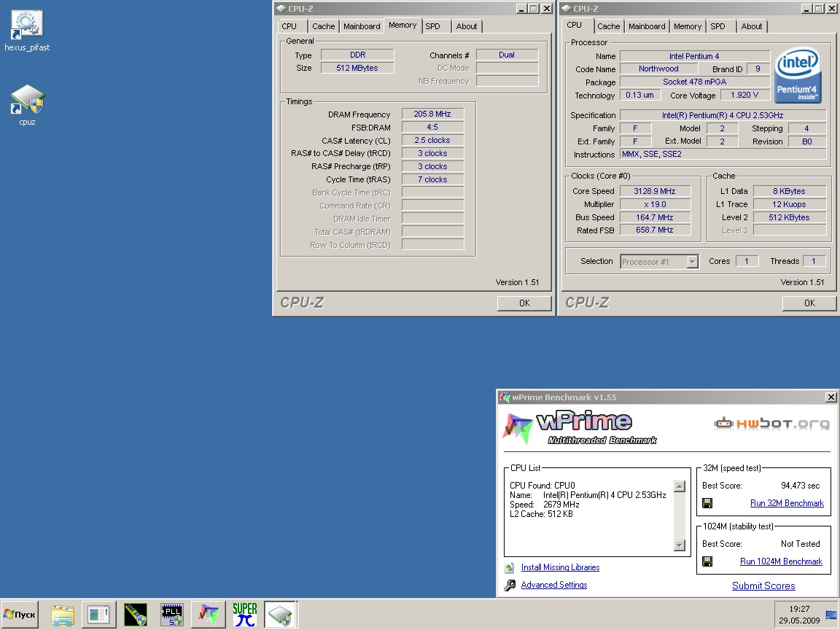Click the Install Missing Libraries icon

click(510, 567)
